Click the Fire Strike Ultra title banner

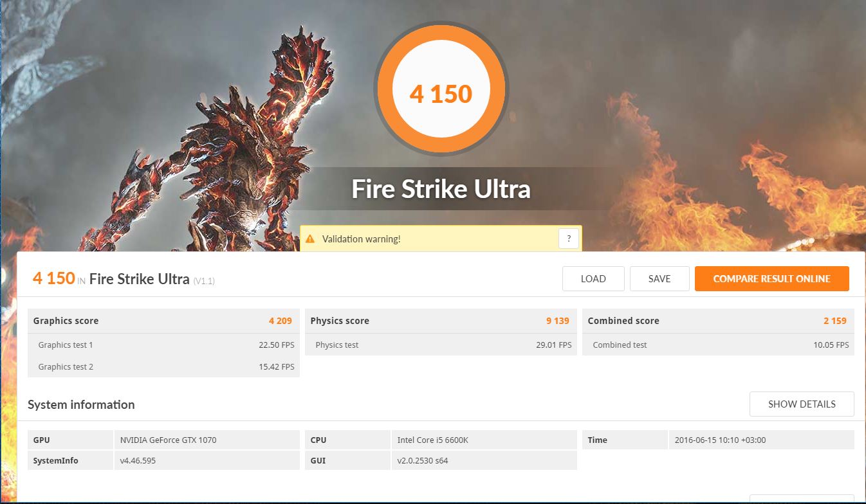pos(441,189)
